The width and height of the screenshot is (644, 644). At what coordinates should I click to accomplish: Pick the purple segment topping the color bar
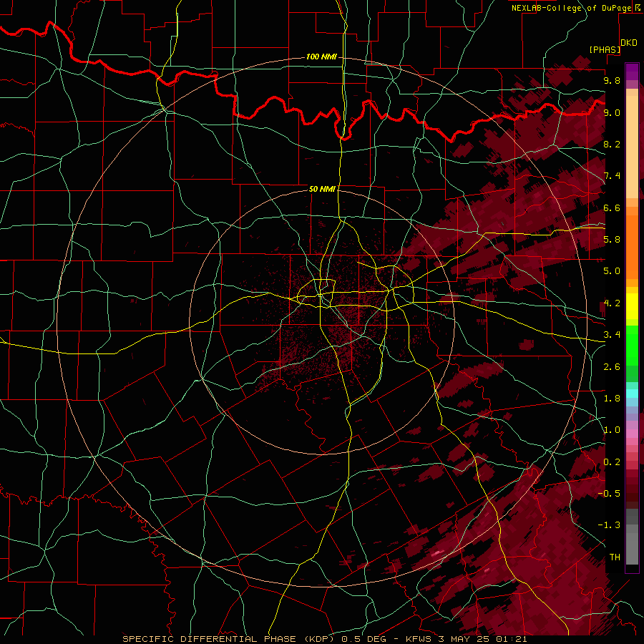pos(632,72)
